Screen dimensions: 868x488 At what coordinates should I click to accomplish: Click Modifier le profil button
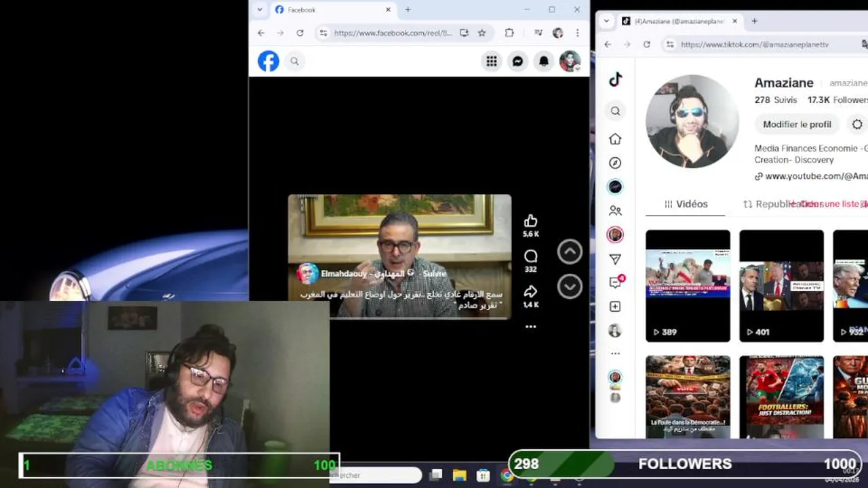click(797, 124)
